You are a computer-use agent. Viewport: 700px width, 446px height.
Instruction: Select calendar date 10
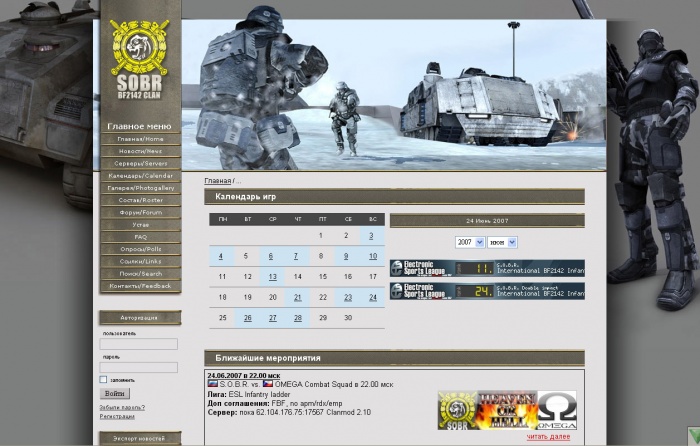[x=373, y=256]
